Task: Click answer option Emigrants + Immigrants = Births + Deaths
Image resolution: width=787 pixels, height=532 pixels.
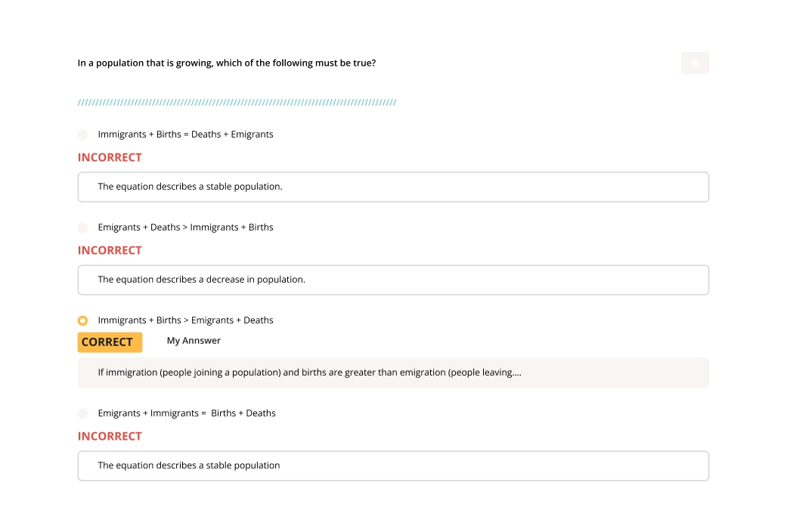Action: pos(187,413)
